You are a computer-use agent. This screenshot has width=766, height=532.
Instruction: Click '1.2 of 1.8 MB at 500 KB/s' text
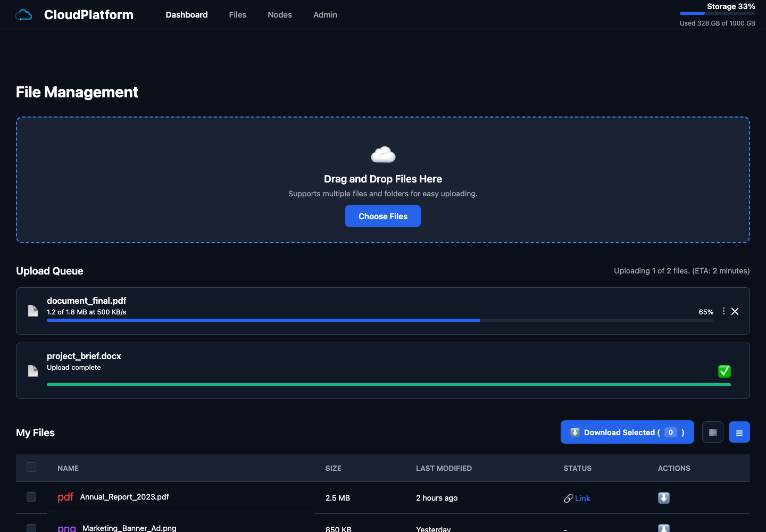pos(87,312)
